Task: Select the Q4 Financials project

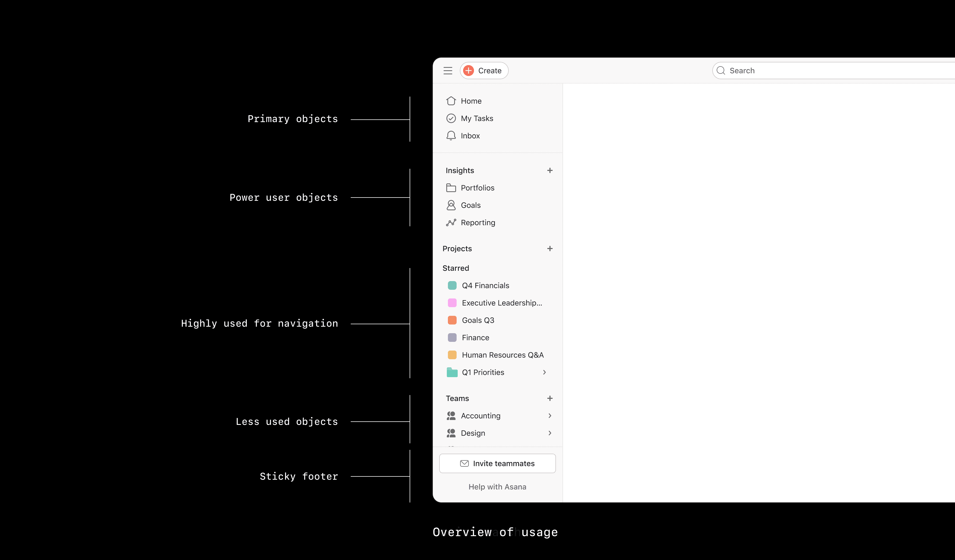Action: (485, 285)
